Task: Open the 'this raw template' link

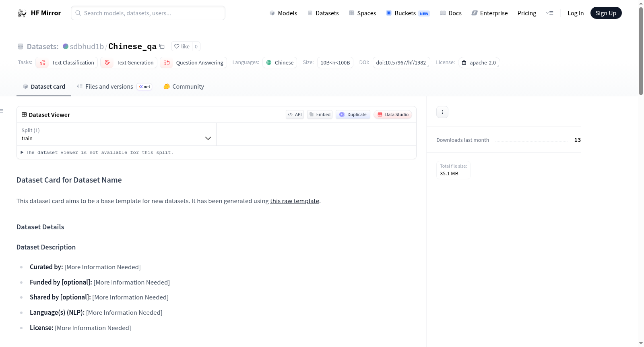Action: click(x=295, y=201)
